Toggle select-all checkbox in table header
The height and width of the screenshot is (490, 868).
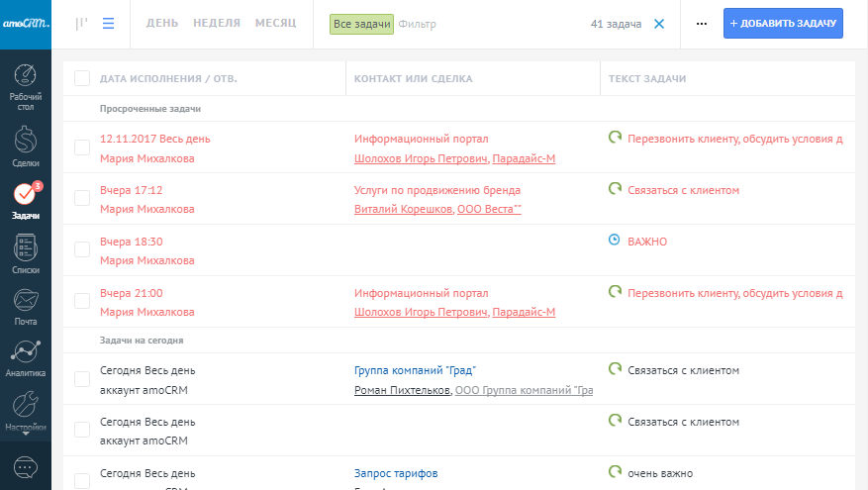click(82, 78)
